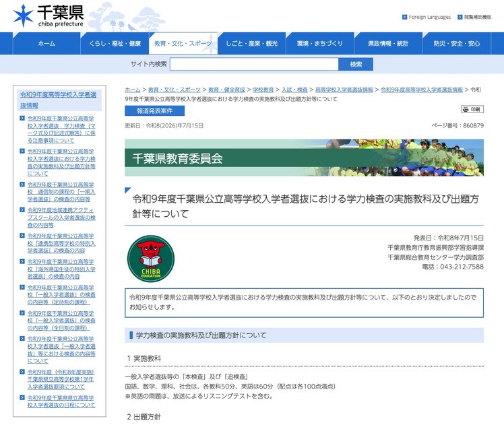The width and height of the screenshot is (504, 431).
Task: Focus the サイト内検索 search field
Action: click(254, 64)
